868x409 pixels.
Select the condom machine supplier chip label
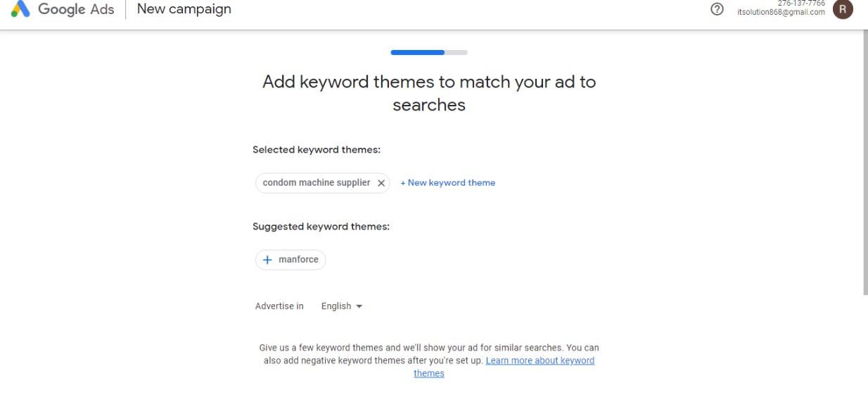[x=316, y=183]
